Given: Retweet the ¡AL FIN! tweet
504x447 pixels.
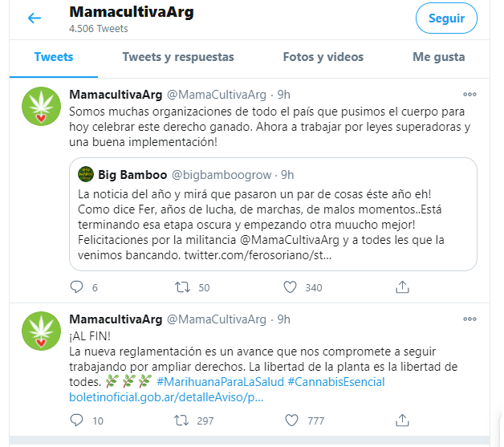Looking at the screenshot, I should 183,420.
